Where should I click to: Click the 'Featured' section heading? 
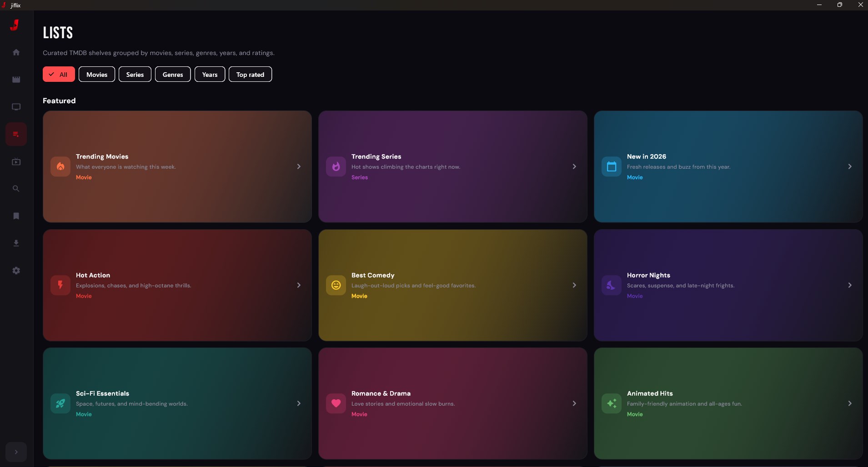coord(59,100)
